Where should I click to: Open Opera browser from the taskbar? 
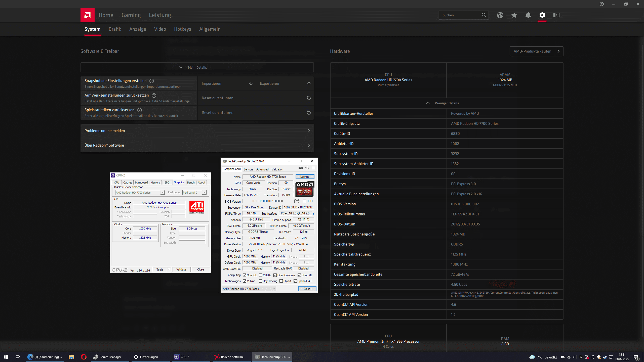coord(84,357)
